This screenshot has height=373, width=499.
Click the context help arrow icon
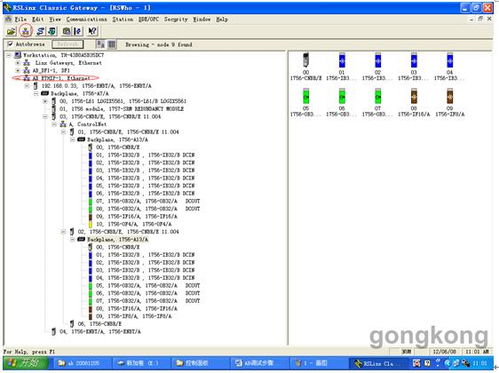pyautogui.click(x=92, y=31)
